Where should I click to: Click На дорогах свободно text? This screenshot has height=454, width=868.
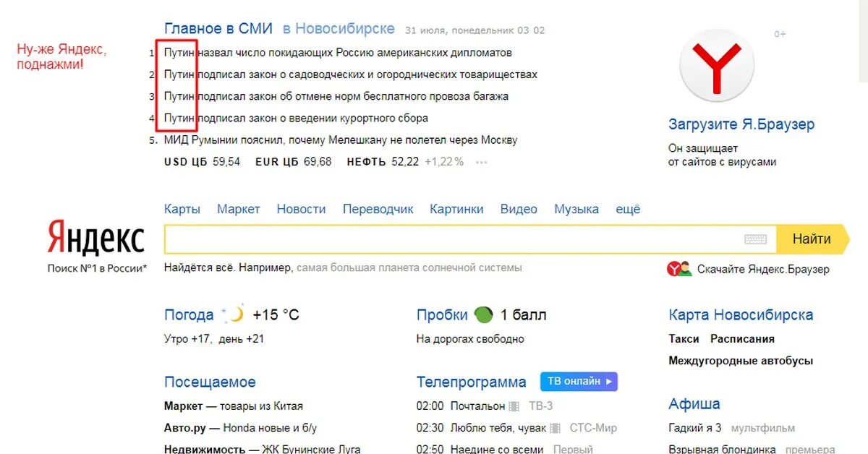tap(470, 338)
